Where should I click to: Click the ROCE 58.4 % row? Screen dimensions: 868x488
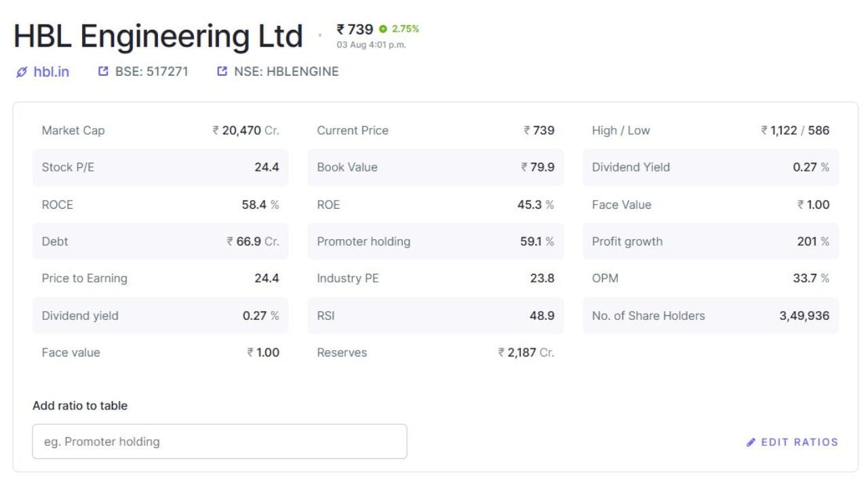[161, 205]
